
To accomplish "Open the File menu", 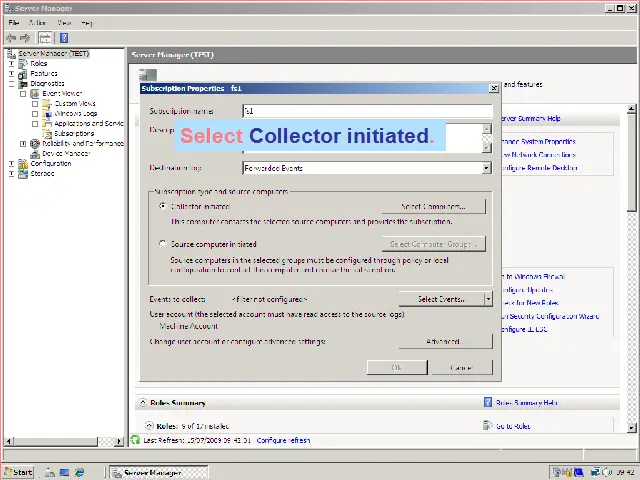I will click(x=14, y=22).
